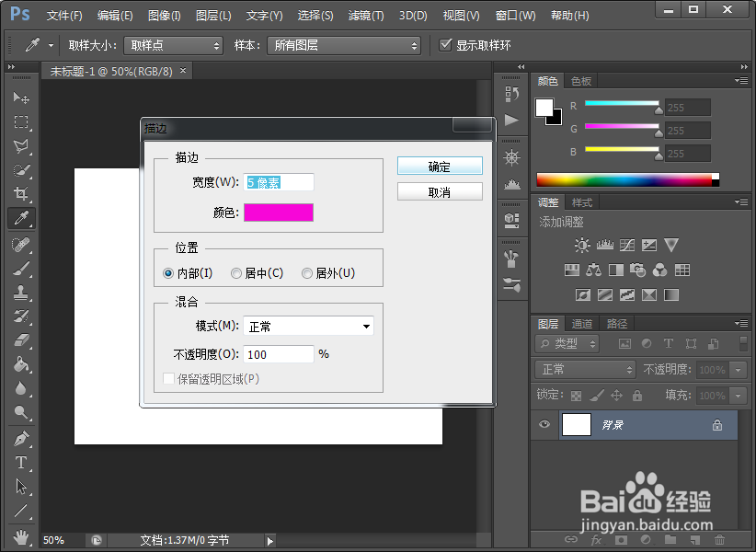Add a Brightness/Contrast adjustment in 调整 panel
Viewport: 756px width, 552px height.
click(x=582, y=245)
